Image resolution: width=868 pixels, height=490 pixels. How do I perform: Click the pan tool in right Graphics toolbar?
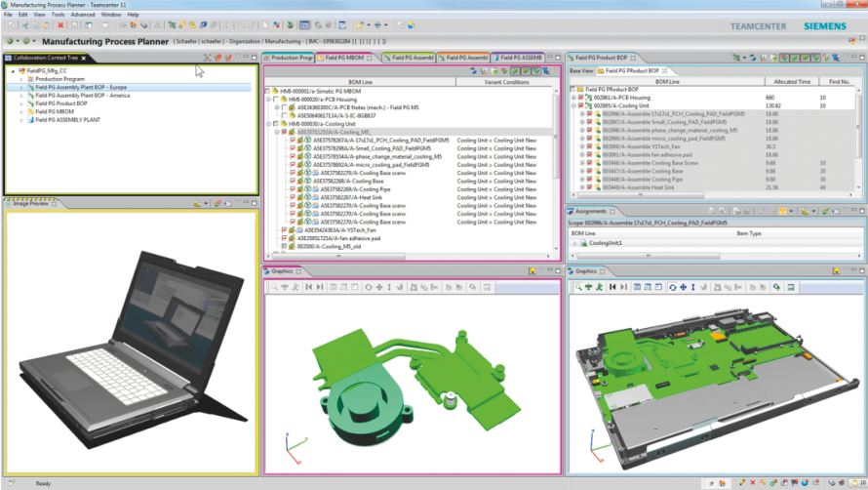pyautogui.click(x=683, y=287)
